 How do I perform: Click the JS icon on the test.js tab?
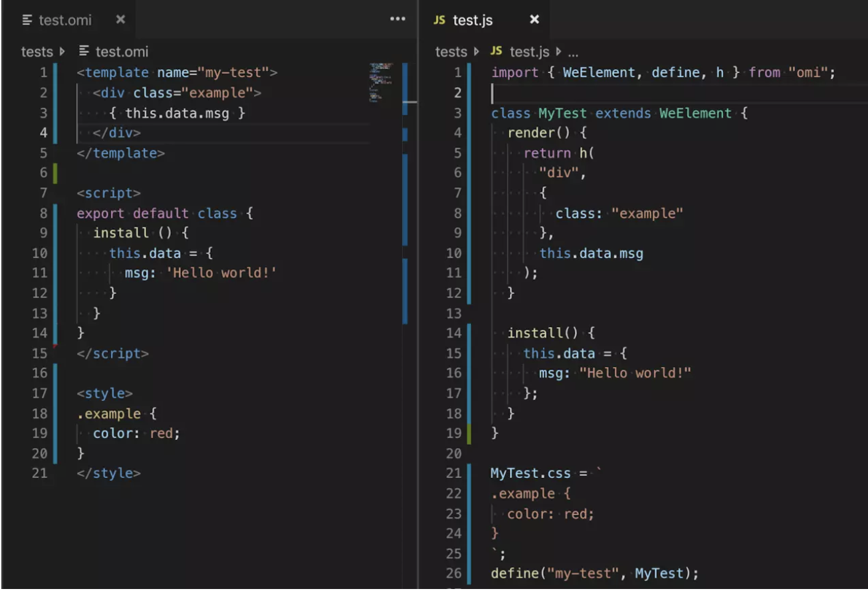point(439,20)
